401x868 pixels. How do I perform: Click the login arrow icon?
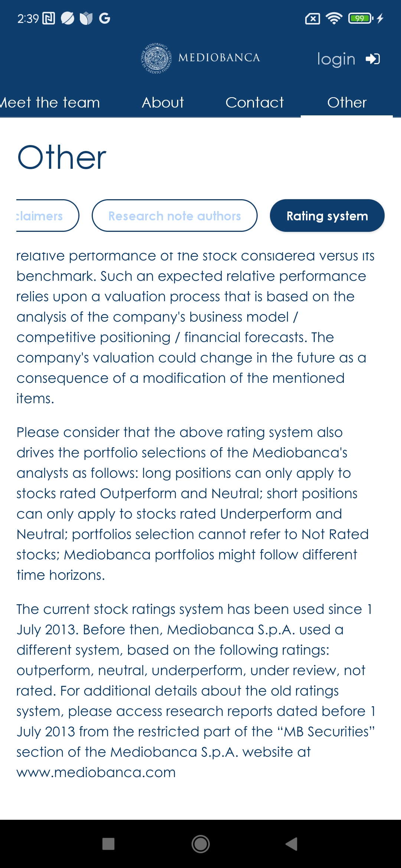(373, 59)
